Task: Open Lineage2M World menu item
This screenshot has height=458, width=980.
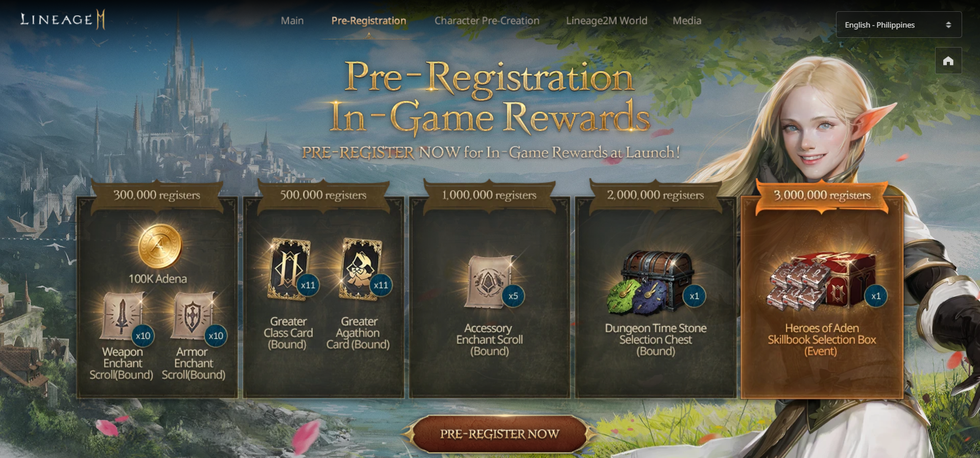Action: [607, 20]
